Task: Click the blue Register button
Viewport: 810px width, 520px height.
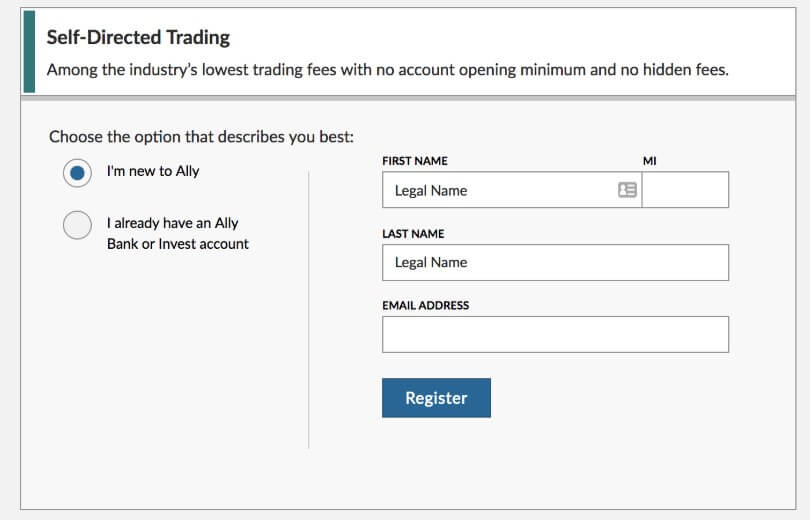Action: click(437, 398)
